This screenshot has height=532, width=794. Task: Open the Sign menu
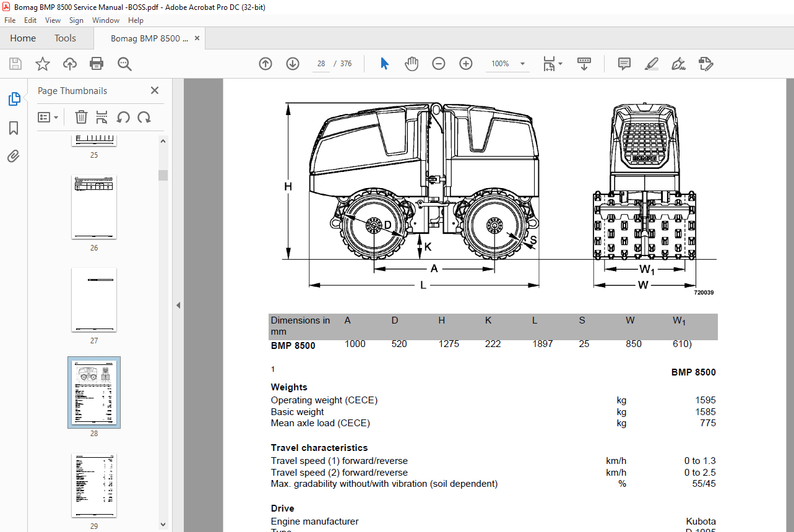tap(76, 20)
